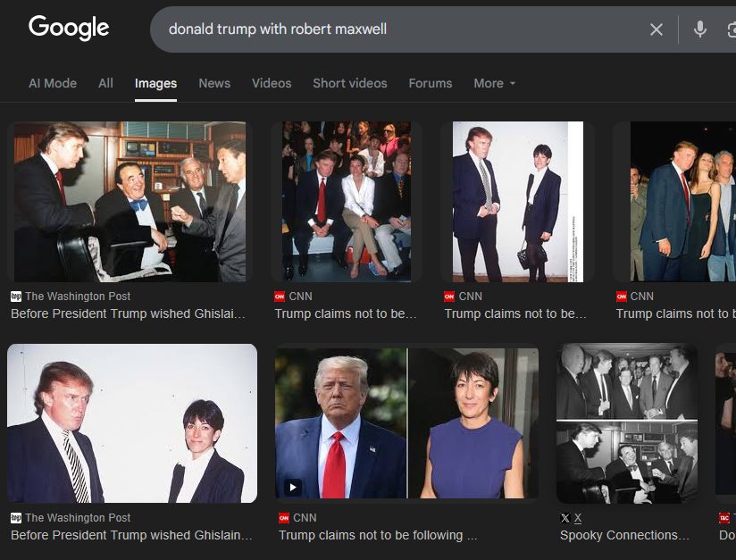Viewport: 736px width, 560px height.
Task: Open the CNN source label under the video thumbnail
Action: point(305,518)
